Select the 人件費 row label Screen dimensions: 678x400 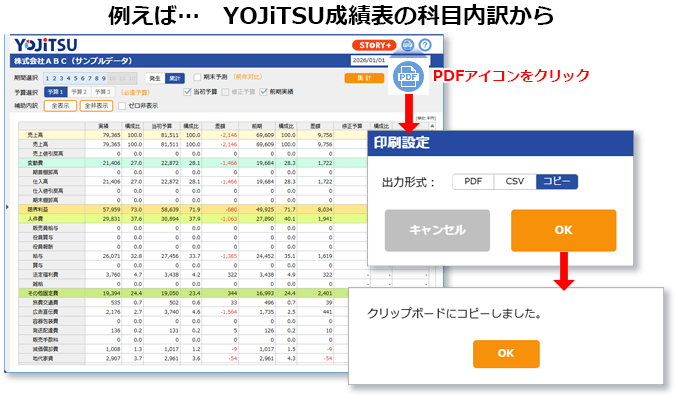(35, 219)
